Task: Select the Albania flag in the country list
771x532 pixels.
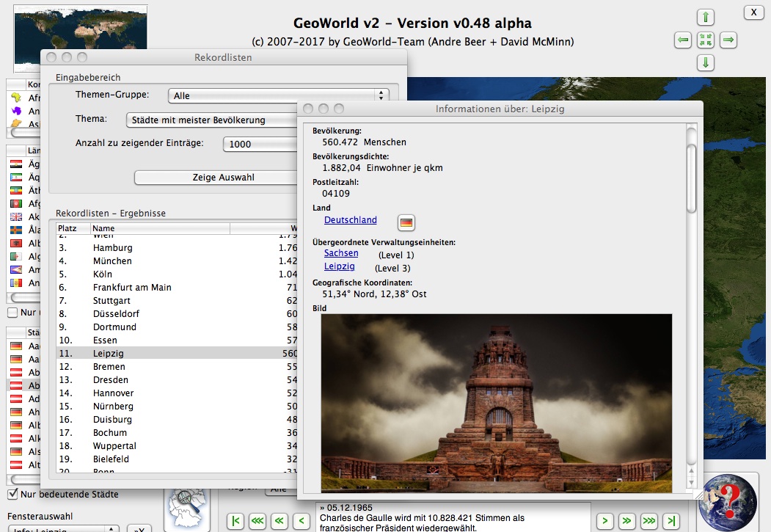Action: 16,243
